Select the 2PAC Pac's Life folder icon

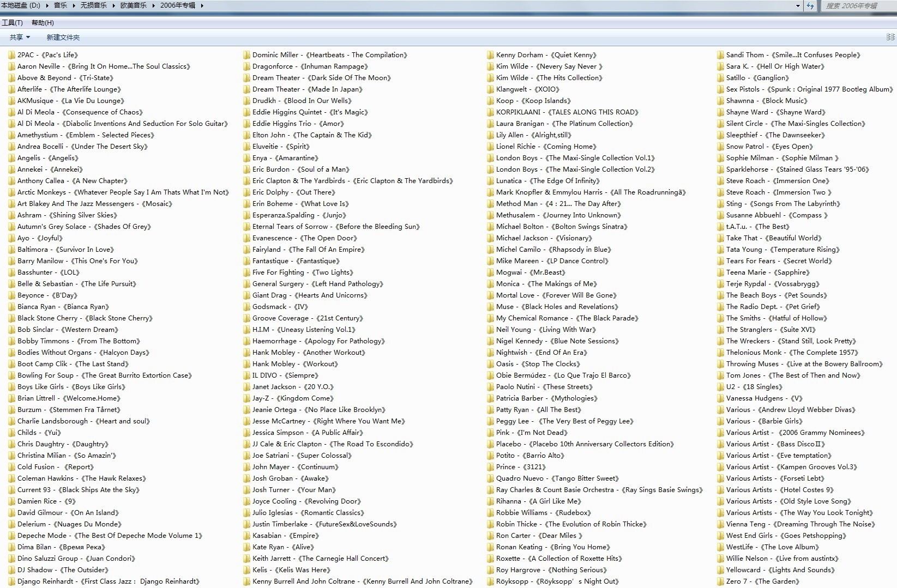[x=11, y=55]
